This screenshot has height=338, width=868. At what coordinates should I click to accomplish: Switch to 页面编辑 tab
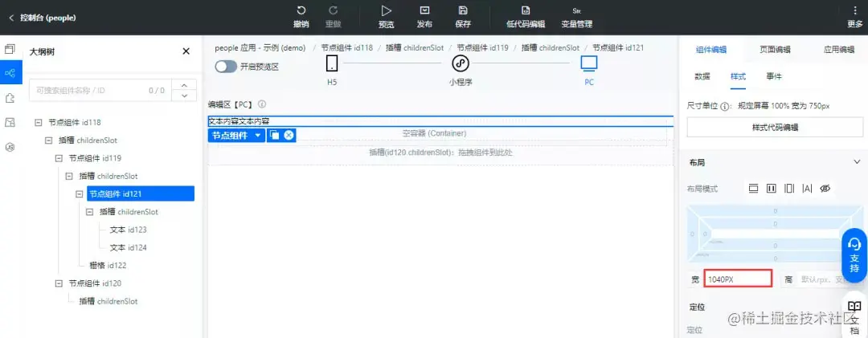775,49
